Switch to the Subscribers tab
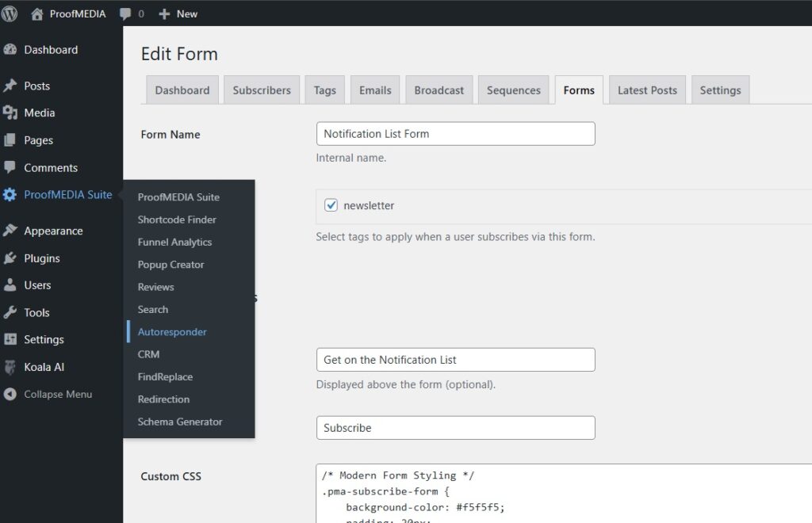The height and width of the screenshot is (523, 812). (x=262, y=90)
